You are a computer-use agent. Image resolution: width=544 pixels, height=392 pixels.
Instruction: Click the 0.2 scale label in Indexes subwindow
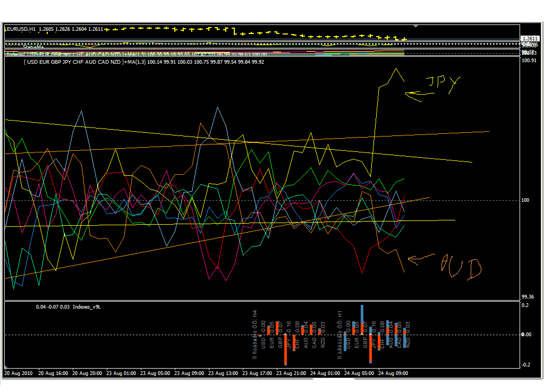tap(525, 305)
